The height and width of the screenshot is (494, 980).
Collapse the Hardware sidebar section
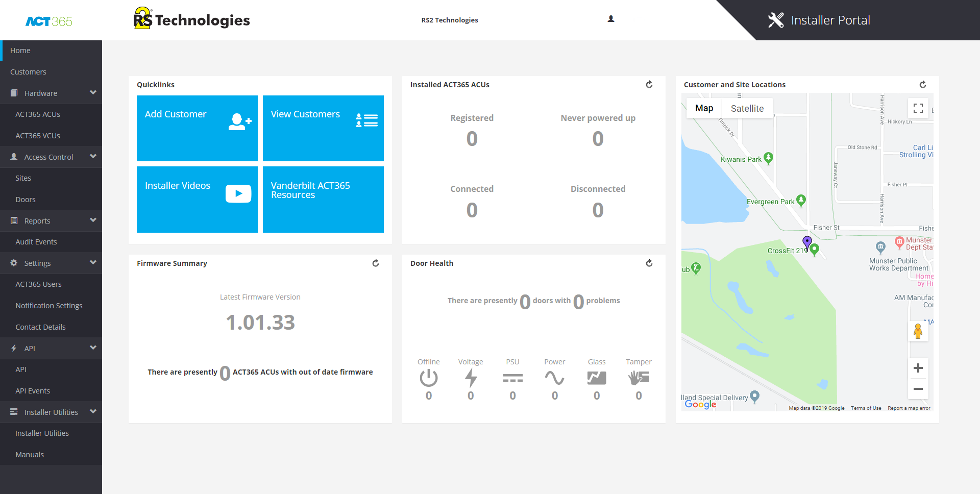coord(93,93)
